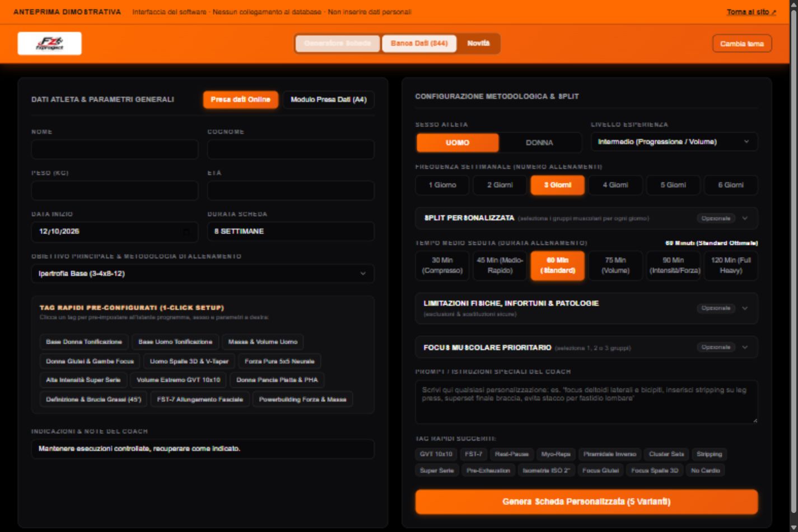Image resolution: width=798 pixels, height=532 pixels.
Task: Select 75 Min (Volume) session duration
Action: (x=615, y=265)
